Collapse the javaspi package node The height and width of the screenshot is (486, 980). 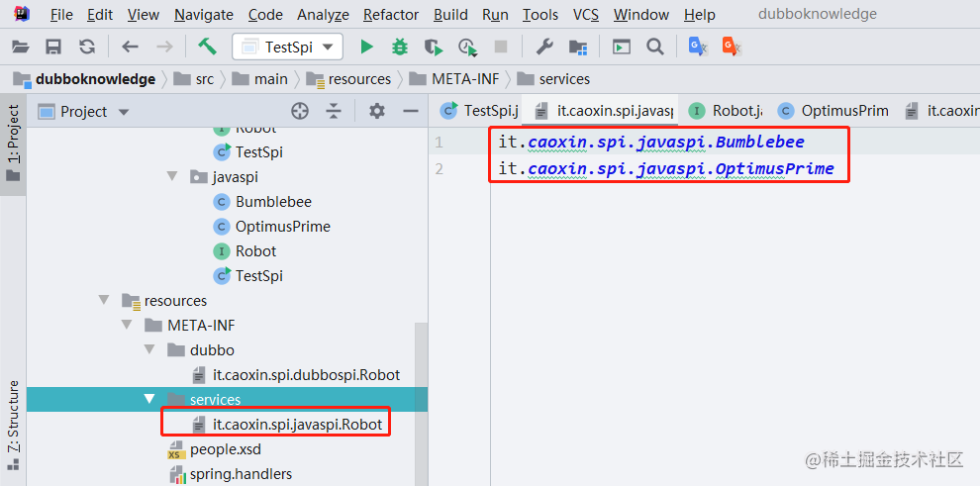pyautogui.click(x=172, y=177)
